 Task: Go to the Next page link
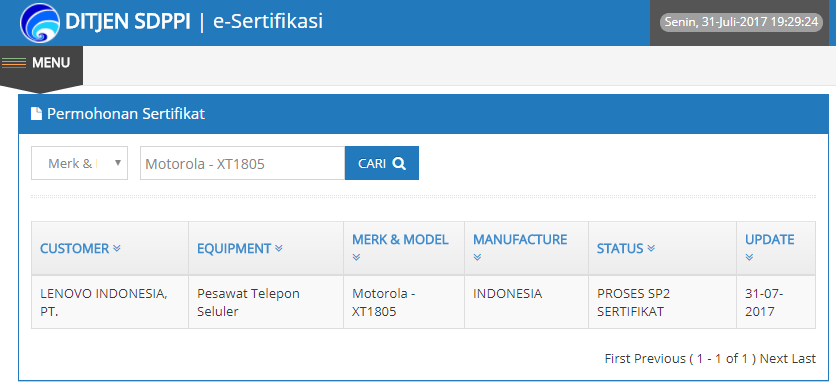[x=774, y=358]
